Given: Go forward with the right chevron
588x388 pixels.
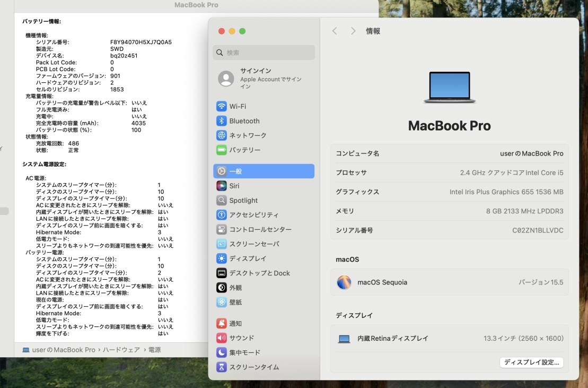Looking at the screenshot, I should click(x=353, y=31).
